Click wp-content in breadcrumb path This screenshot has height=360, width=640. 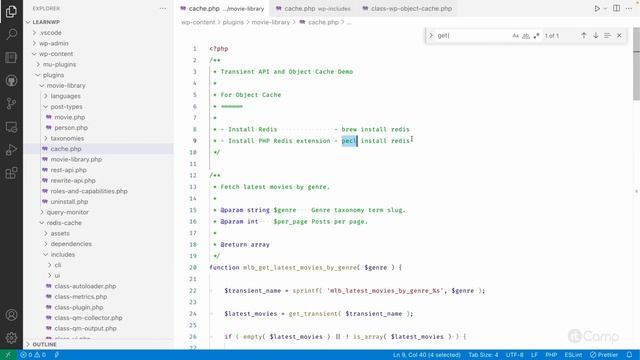pos(198,22)
